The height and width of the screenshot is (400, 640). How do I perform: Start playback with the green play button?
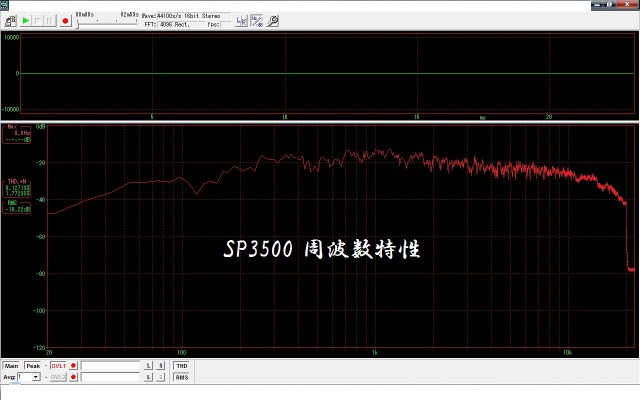[26, 21]
